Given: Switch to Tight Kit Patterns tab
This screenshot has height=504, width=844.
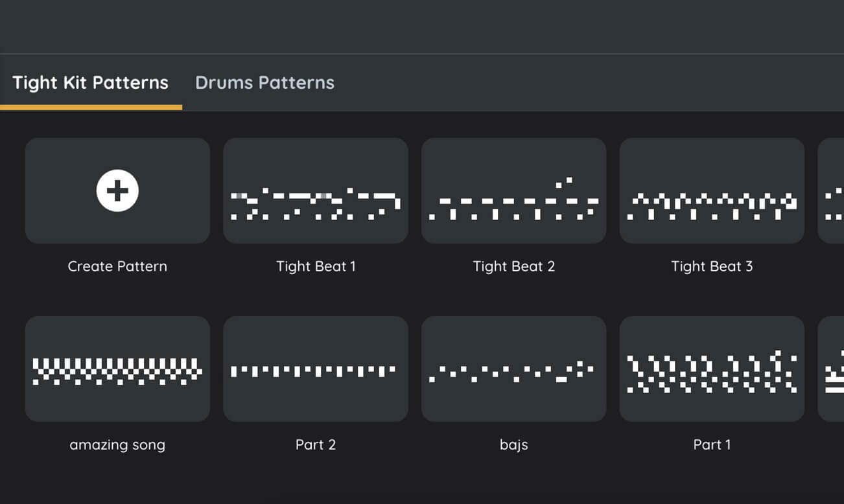Looking at the screenshot, I should point(91,83).
